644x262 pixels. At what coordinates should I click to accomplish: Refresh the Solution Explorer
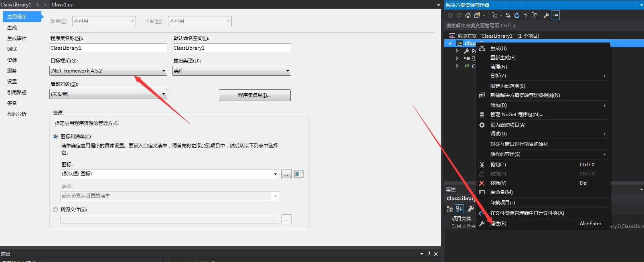(517, 15)
